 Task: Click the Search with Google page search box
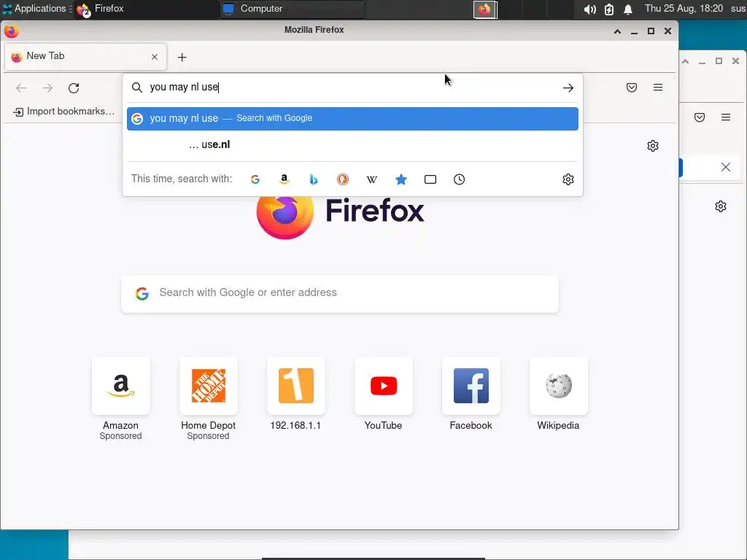tap(340, 293)
